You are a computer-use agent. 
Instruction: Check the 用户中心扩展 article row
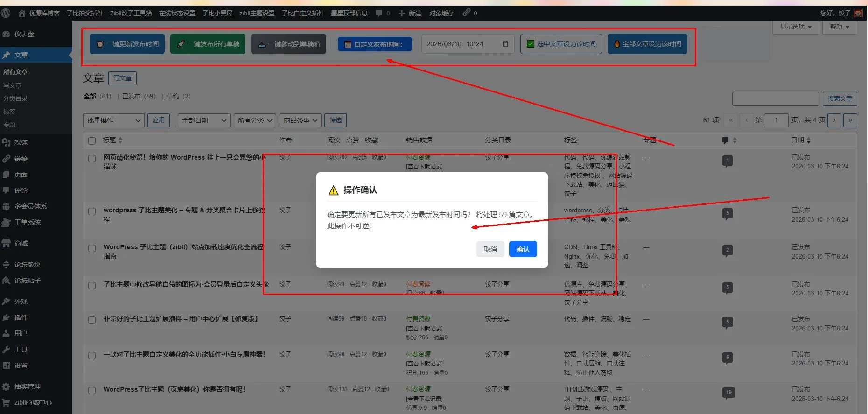[92, 320]
